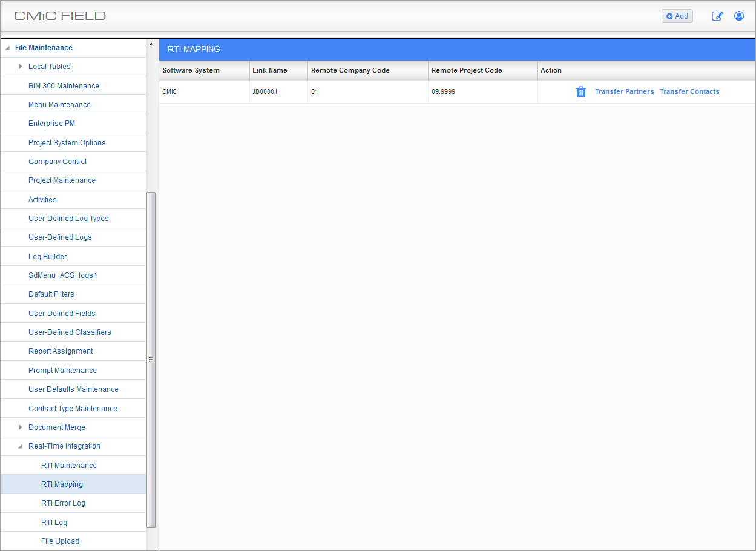Screen dimensions: 756x551
Task: Collapse the File Maintenance section
Action: pos(8,48)
